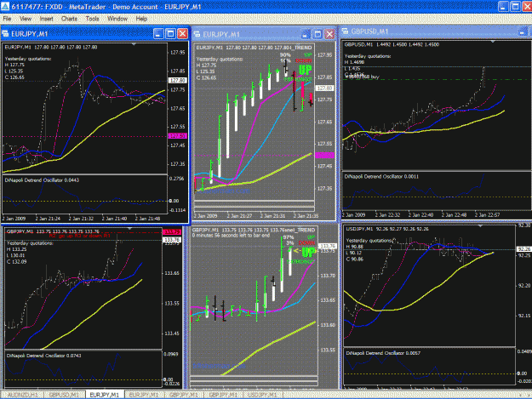This screenshot has height=399, width=532.
Task: Minimize the main MetaTrader window
Action: [503, 7]
